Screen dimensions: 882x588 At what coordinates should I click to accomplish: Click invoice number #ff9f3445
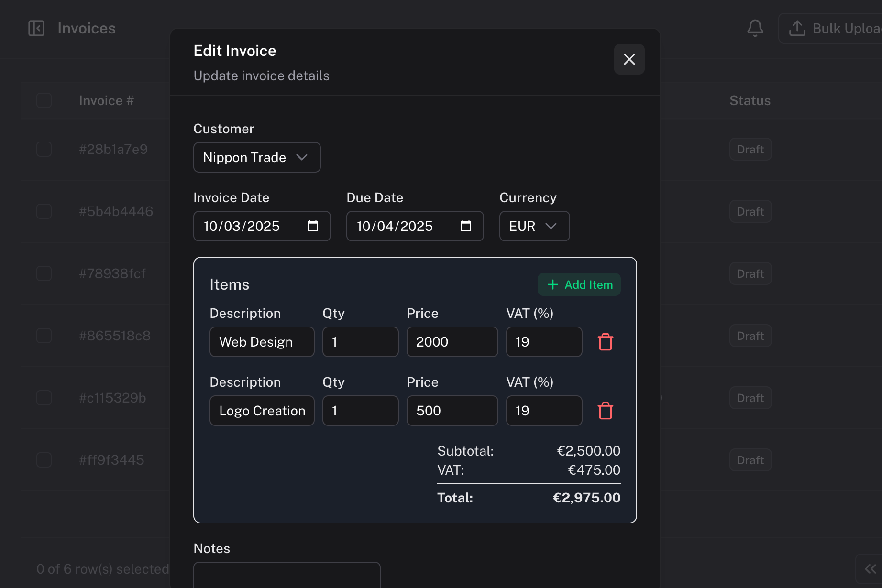(111, 460)
